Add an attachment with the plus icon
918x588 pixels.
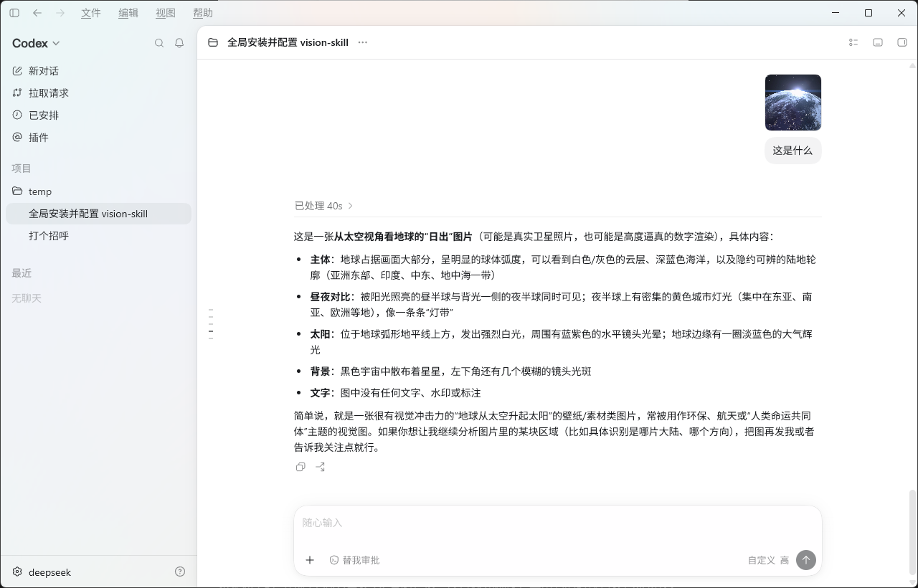point(310,560)
